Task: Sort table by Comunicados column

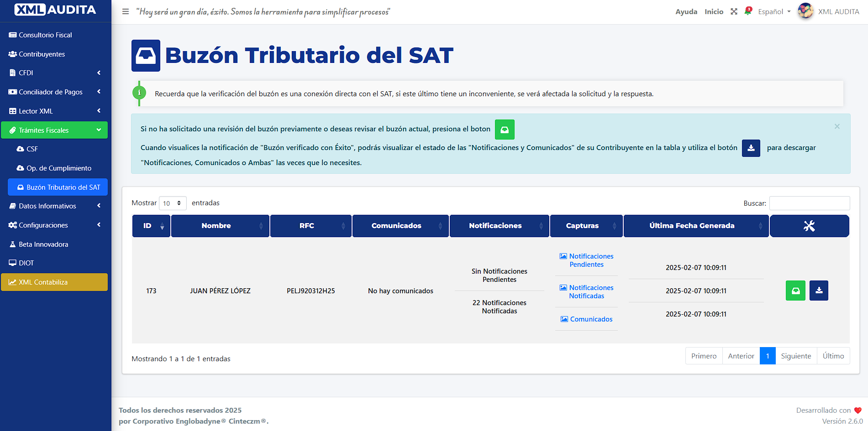Action: point(400,226)
